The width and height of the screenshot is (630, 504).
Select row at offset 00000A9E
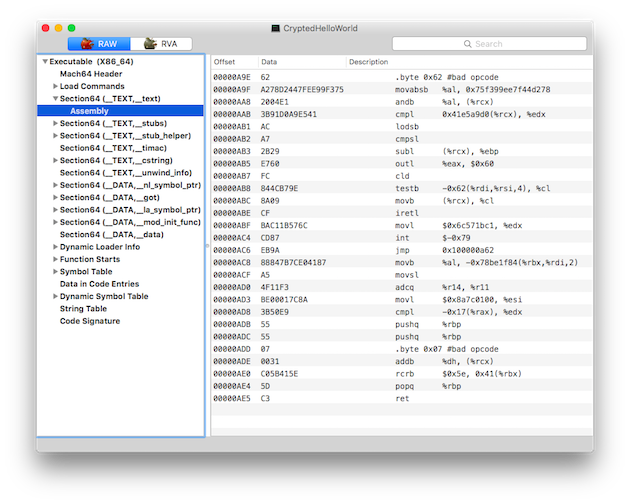click(x=402, y=77)
